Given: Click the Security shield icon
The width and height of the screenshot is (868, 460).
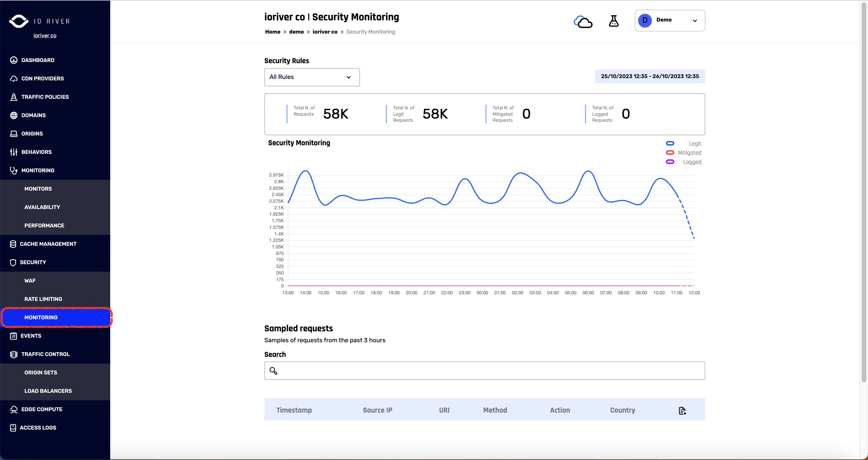Looking at the screenshot, I should [13, 262].
